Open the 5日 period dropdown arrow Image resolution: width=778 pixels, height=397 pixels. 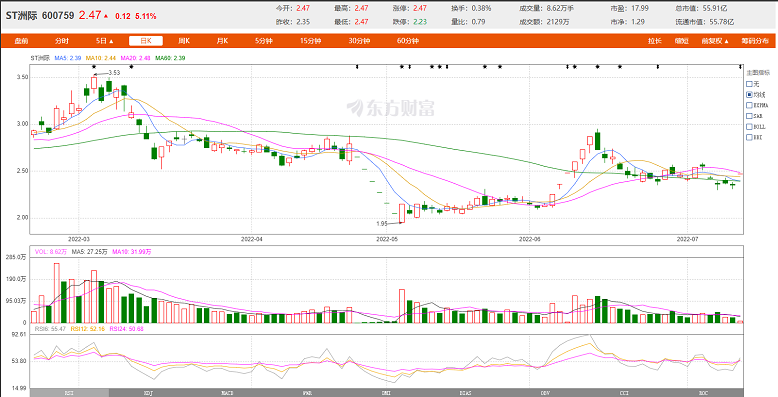[111, 41]
